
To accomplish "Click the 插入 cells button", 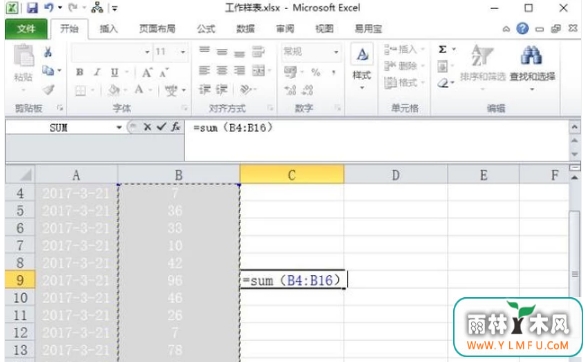I will tap(404, 50).
